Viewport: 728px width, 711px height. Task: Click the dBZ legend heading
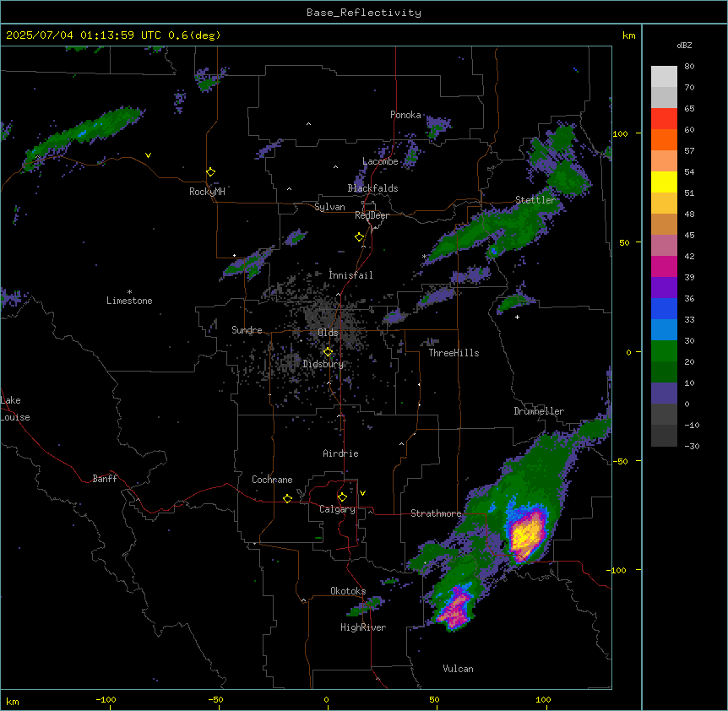684,46
